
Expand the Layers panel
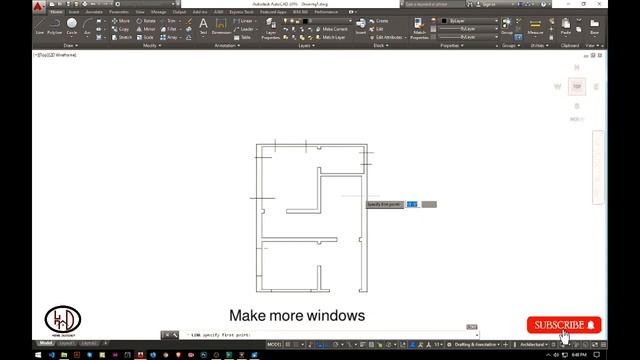point(307,46)
